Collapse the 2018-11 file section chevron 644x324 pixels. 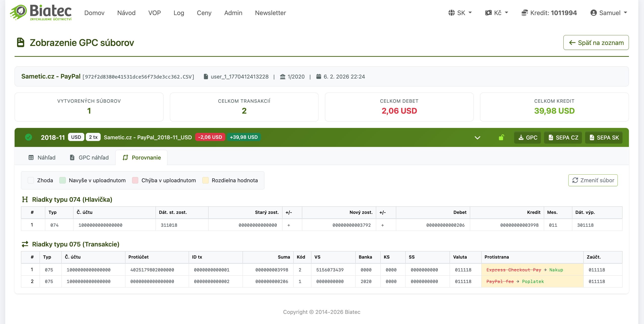477,138
